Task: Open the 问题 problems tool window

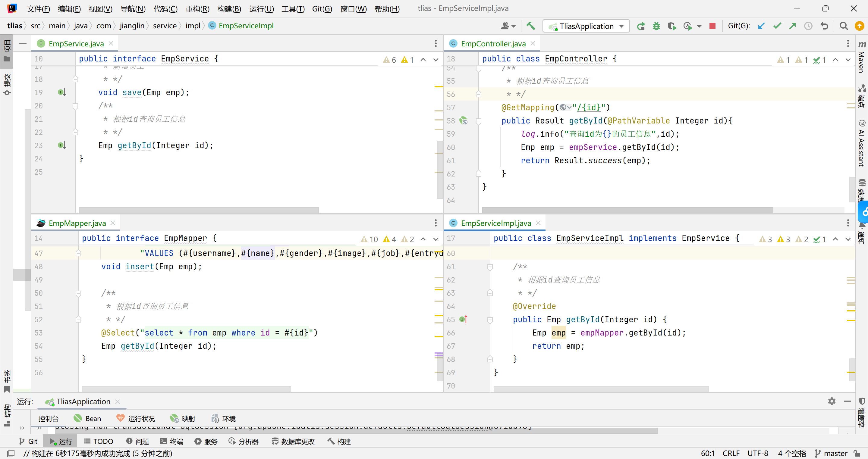Action: pos(137,441)
